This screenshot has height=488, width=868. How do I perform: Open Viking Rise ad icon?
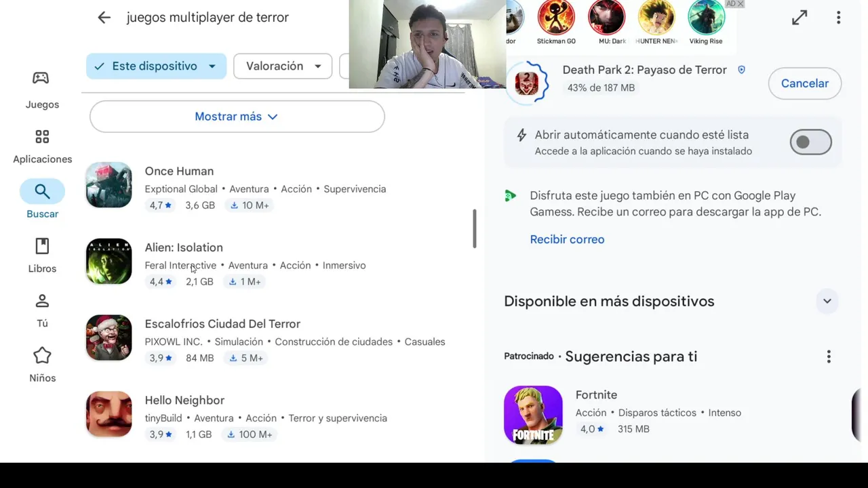(x=706, y=18)
